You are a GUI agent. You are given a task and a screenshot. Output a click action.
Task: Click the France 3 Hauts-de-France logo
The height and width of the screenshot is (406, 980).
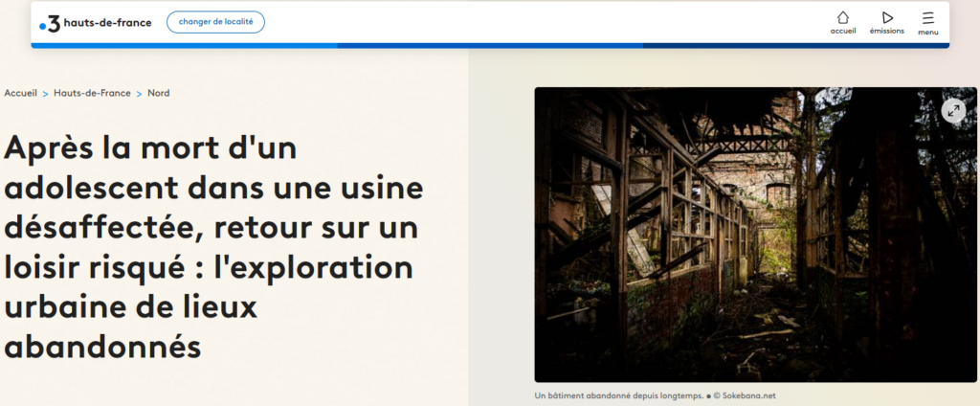pyautogui.click(x=95, y=23)
